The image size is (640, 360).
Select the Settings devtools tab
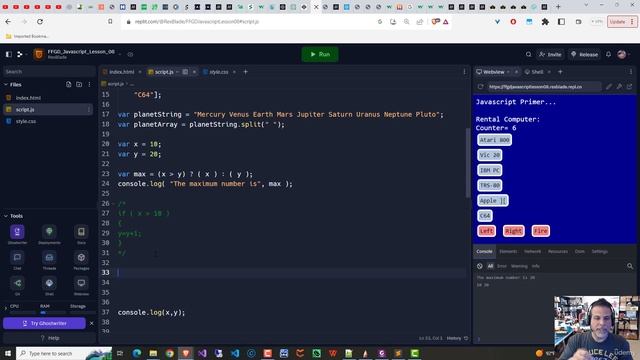(x=600, y=251)
